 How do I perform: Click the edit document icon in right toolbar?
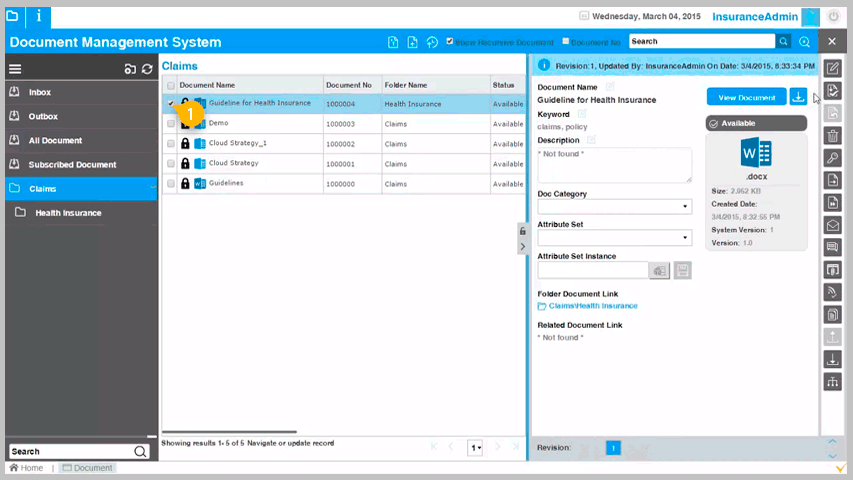(832, 68)
